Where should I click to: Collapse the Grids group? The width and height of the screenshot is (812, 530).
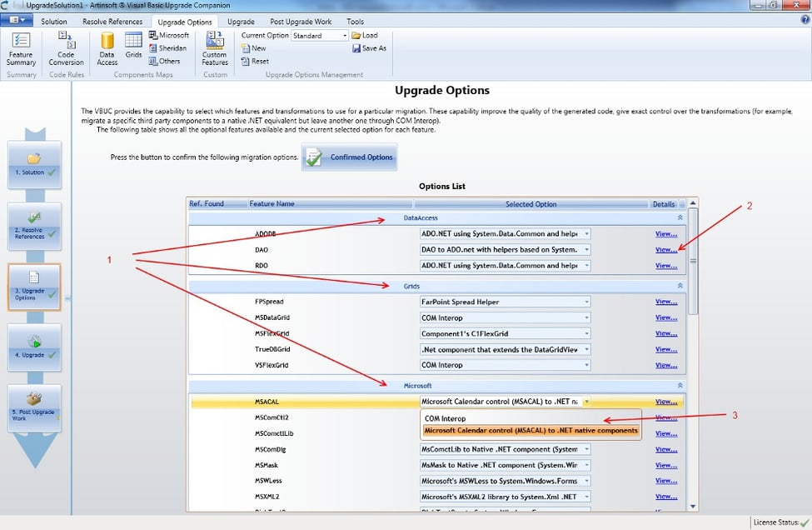[680, 286]
